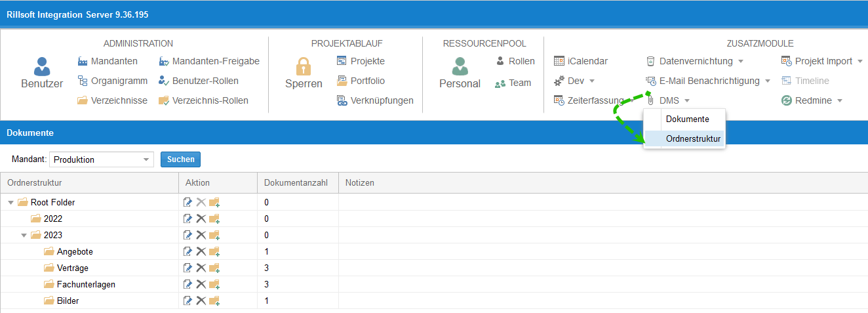Open Mandanten administration item
The width and height of the screenshot is (868, 313).
108,61
